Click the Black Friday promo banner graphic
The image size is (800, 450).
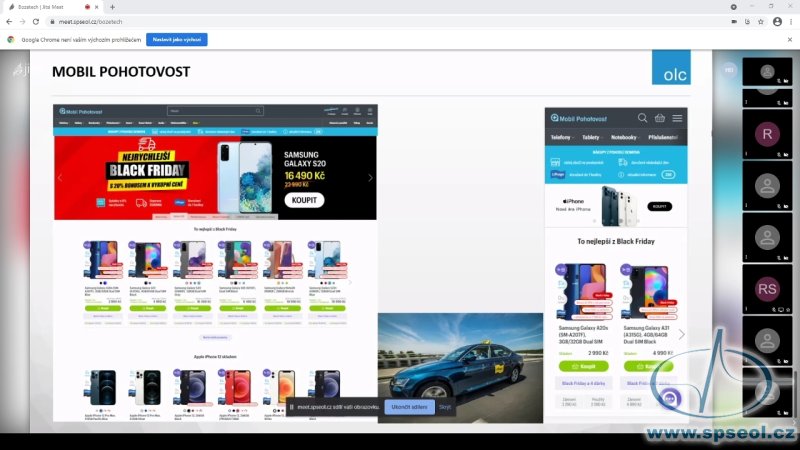pos(147,171)
